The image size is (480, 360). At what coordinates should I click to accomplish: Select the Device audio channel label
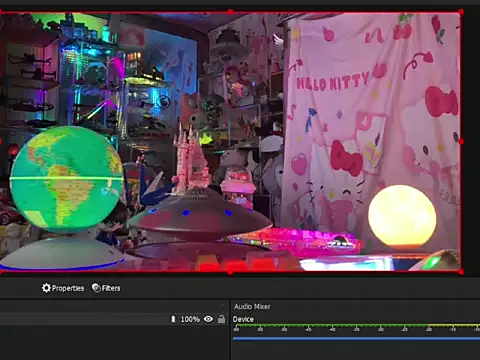tap(243, 319)
